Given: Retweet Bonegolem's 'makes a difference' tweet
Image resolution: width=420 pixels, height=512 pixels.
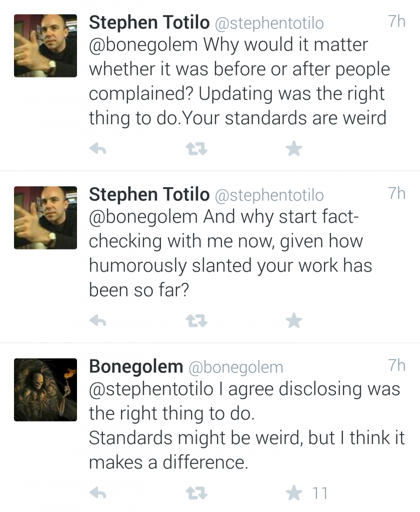Looking at the screenshot, I should point(196,493).
